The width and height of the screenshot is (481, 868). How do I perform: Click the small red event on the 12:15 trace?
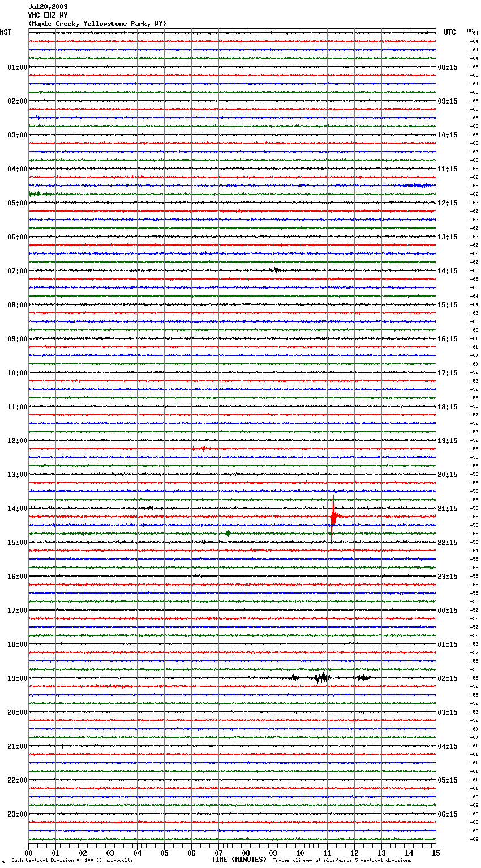point(201,449)
